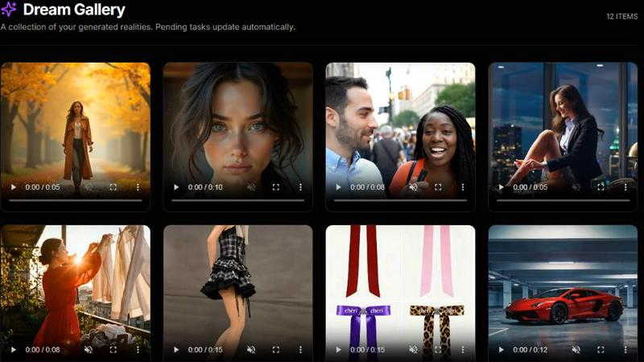This screenshot has height=362, width=644.
Task: Unmute the ribbon bows video
Action: pyautogui.click(x=413, y=350)
